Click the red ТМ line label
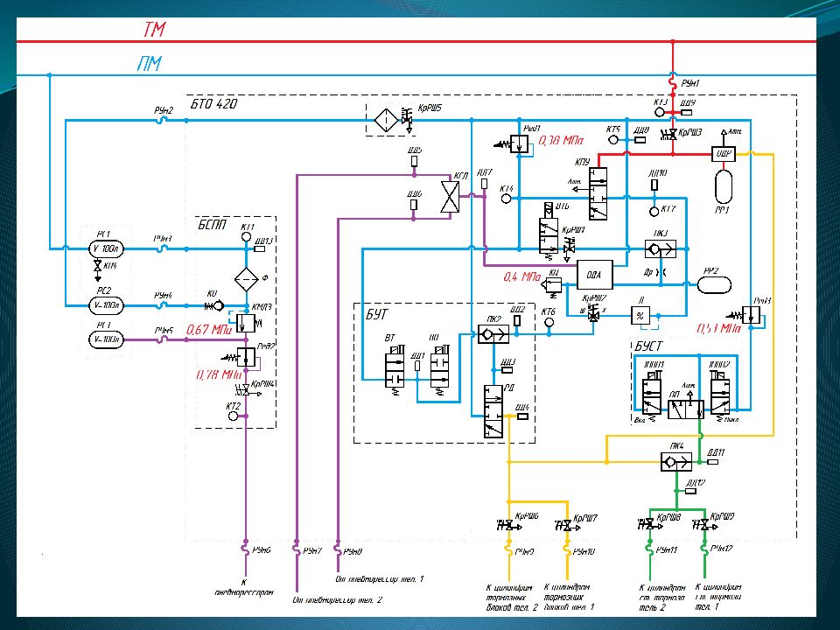The height and width of the screenshot is (630, 840). click(x=154, y=29)
